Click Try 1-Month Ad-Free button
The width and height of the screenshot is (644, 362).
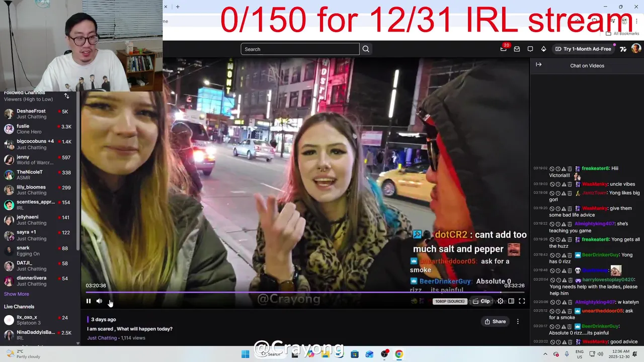[x=583, y=49]
